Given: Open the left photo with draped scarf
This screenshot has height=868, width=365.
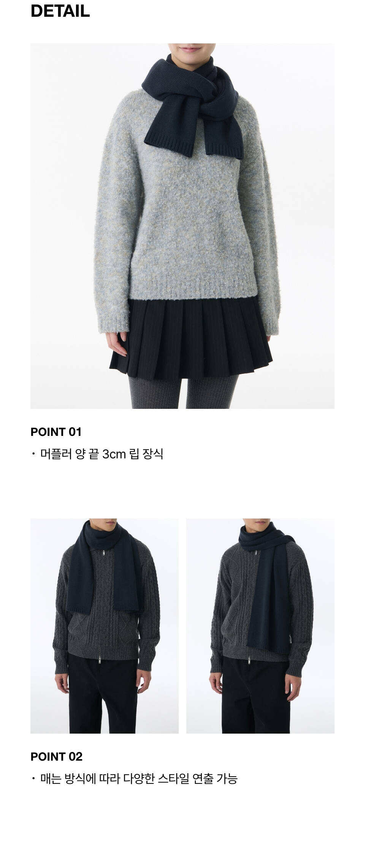Looking at the screenshot, I should [104, 625].
